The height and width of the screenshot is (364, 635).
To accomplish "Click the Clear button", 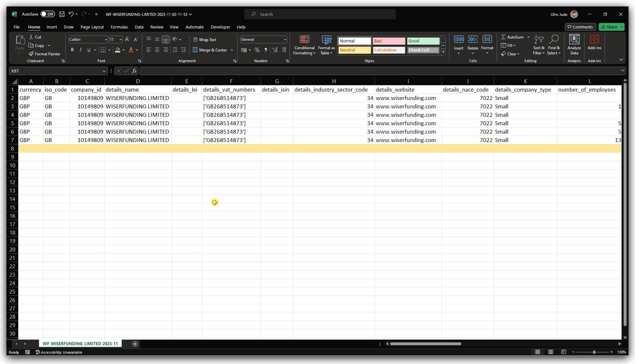I will pos(510,54).
